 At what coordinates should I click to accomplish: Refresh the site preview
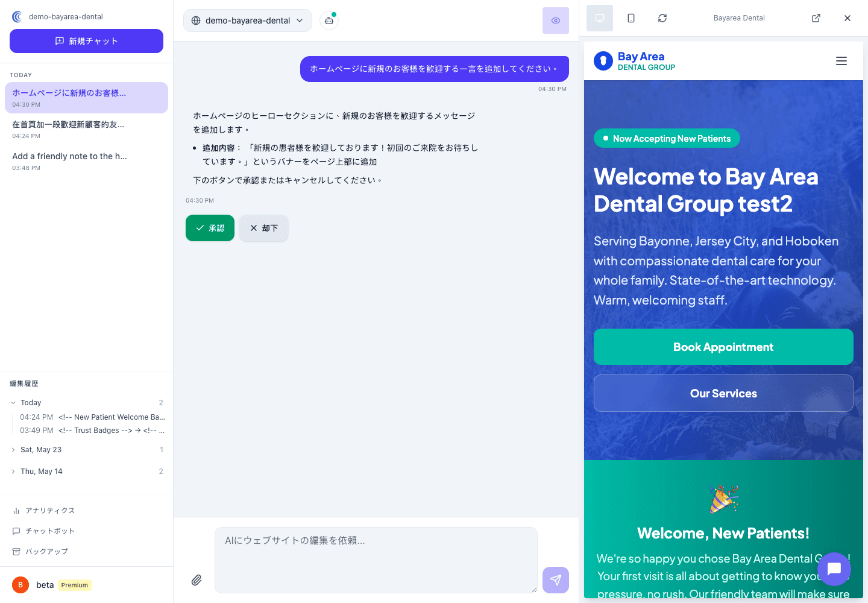click(662, 18)
